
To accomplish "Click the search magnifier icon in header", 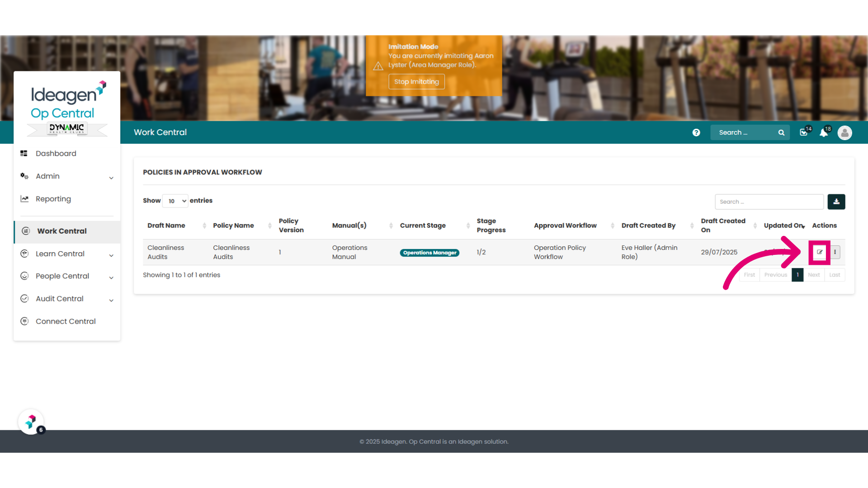I will click(x=781, y=132).
